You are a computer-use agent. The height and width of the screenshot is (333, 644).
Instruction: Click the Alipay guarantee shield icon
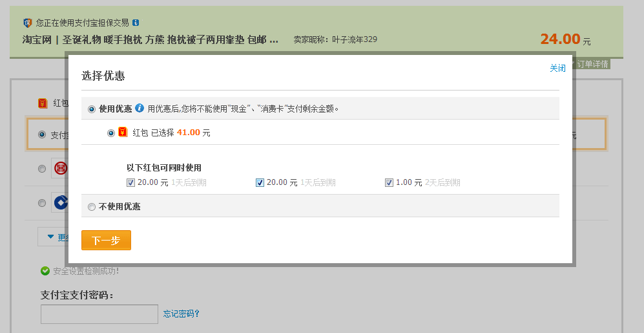coord(27,23)
